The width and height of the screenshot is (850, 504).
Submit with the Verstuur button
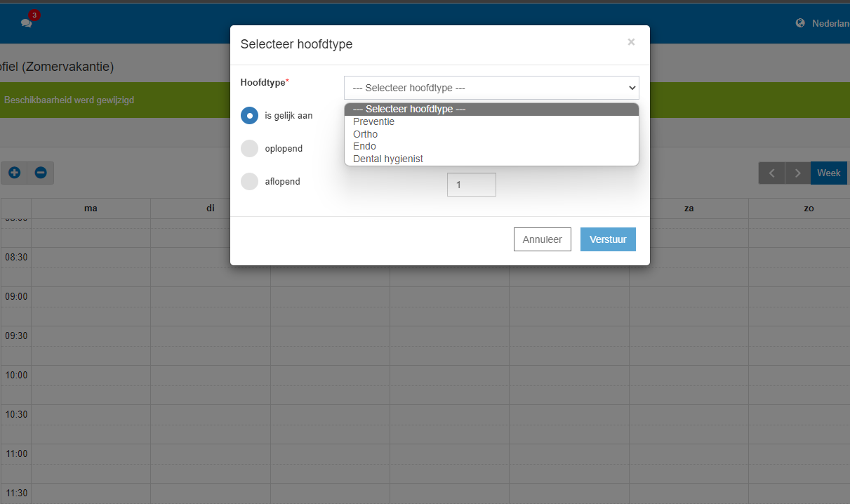coord(608,239)
